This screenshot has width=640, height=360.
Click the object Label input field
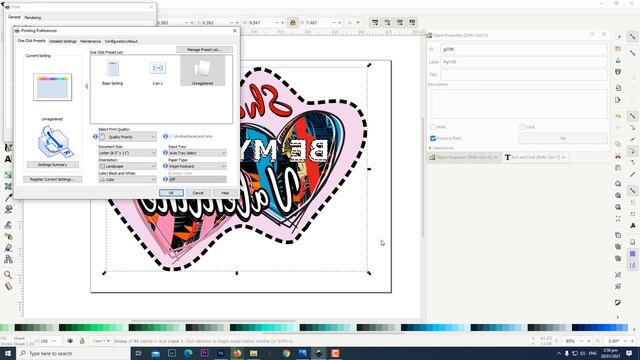click(524, 62)
